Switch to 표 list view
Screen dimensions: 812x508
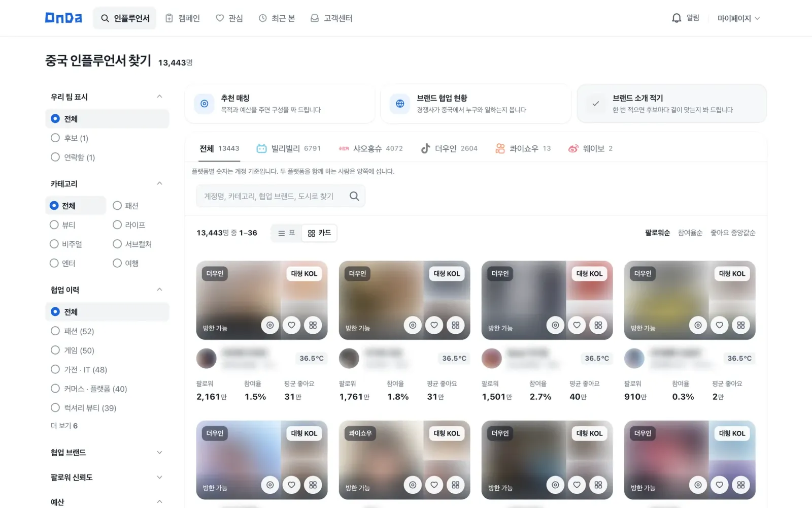click(x=287, y=233)
